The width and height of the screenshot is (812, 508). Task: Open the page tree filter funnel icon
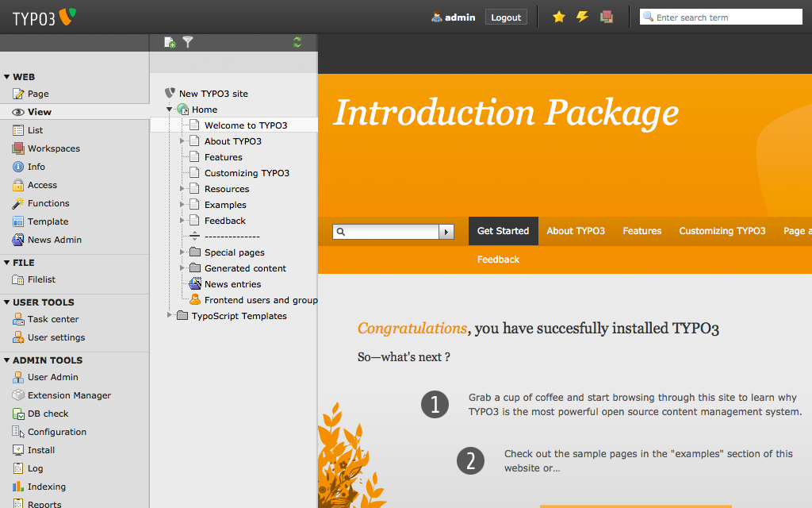[x=188, y=42]
